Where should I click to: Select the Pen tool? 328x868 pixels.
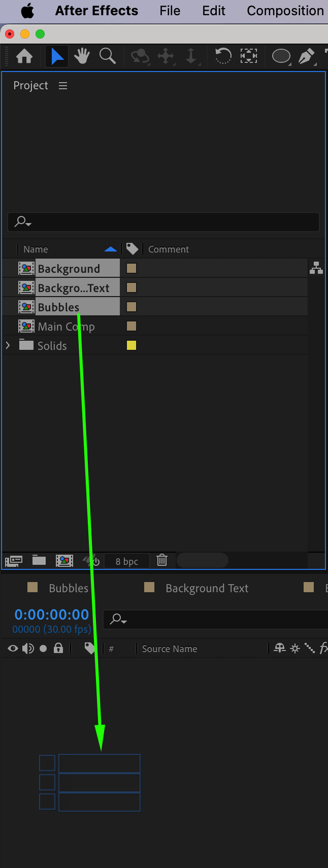(x=306, y=56)
